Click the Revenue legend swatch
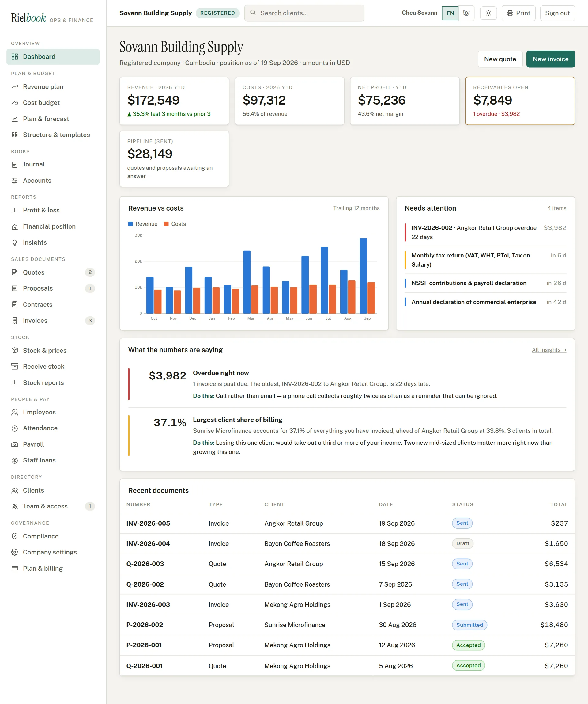588x704 pixels. click(x=130, y=224)
